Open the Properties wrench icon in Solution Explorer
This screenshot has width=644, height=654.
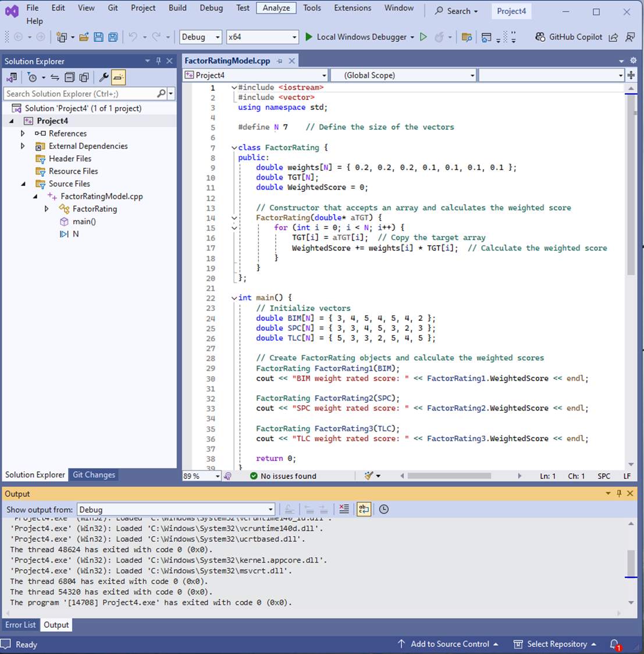pyautogui.click(x=104, y=77)
